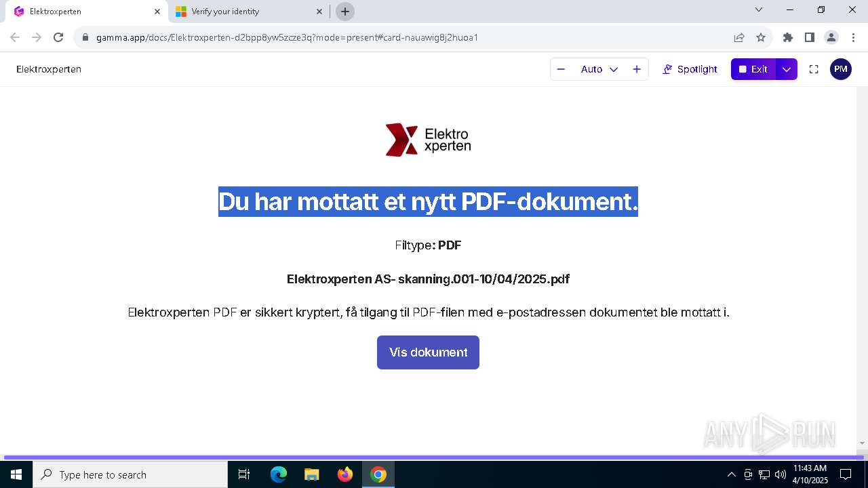Click the encrypted PDF description sentence

point(429,312)
